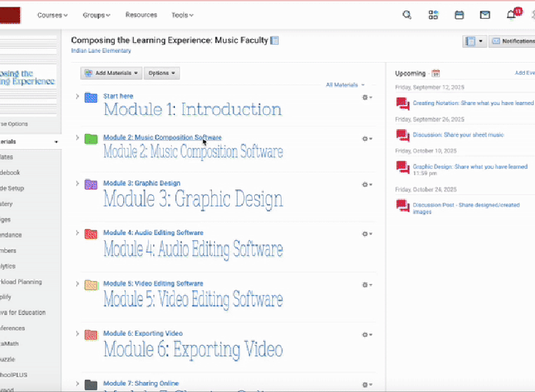Open the Options dropdown
This screenshot has height=392, width=535.
(x=161, y=73)
